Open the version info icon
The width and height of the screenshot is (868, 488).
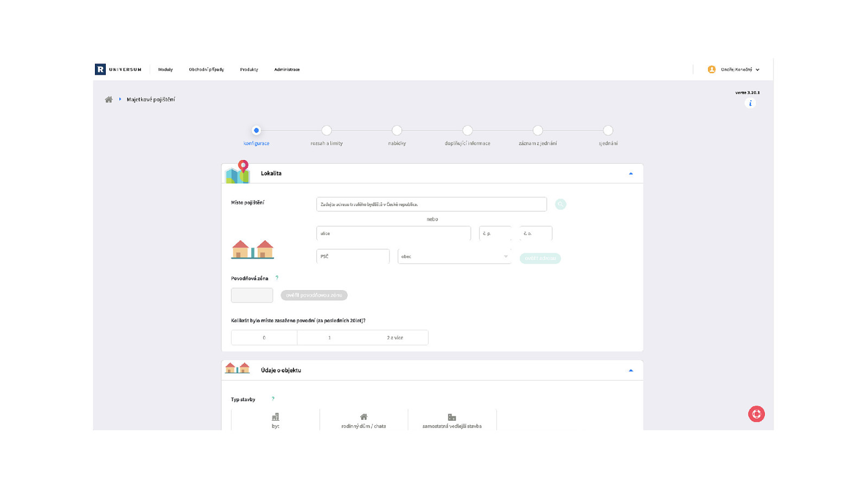(x=750, y=104)
